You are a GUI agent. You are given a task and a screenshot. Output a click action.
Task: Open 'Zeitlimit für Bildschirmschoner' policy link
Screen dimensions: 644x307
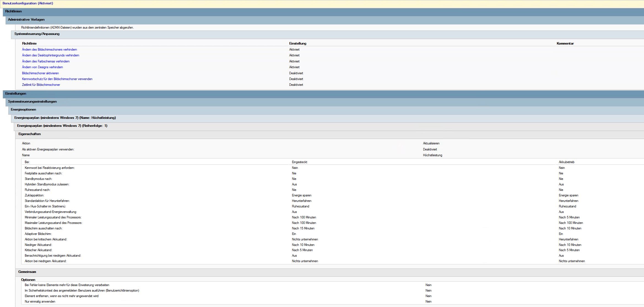[41, 85]
